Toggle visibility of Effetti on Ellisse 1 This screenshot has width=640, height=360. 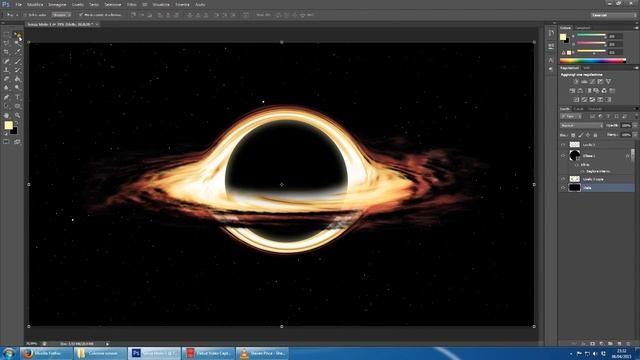[x=577, y=165]
